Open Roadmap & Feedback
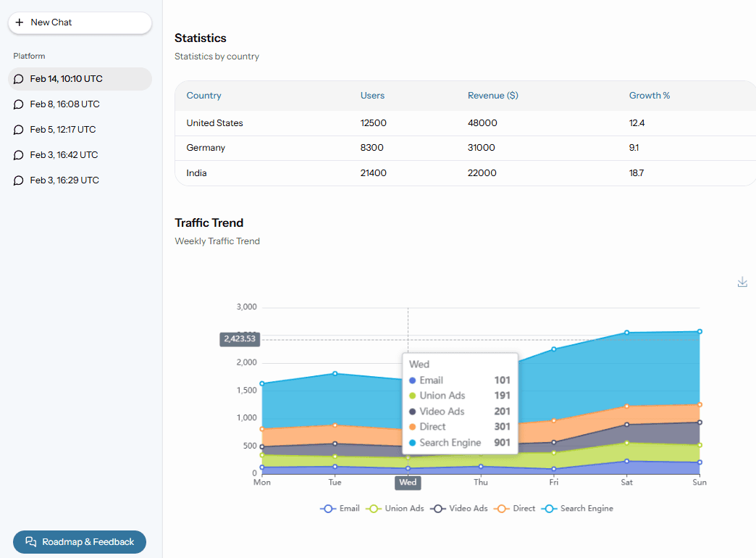This screenshot has width=756, height=558. point(79,541)
